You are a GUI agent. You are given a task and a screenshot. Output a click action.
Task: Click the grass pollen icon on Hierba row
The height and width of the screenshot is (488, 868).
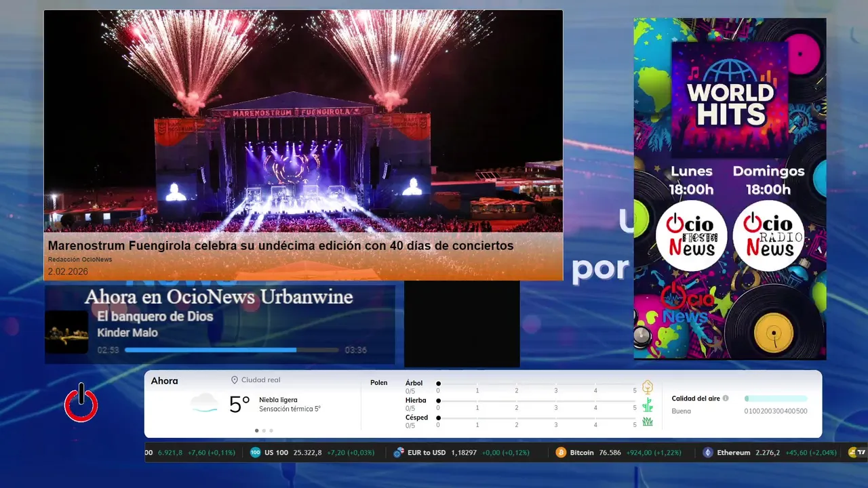(648, 405)
